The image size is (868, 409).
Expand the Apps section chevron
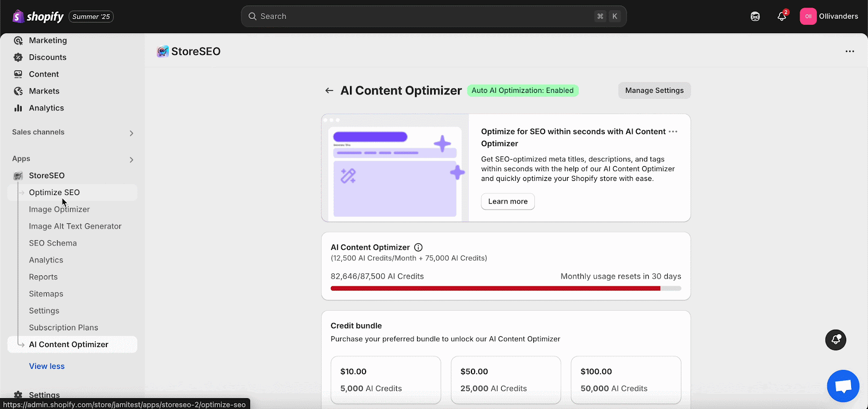click(x=131, y=160)
